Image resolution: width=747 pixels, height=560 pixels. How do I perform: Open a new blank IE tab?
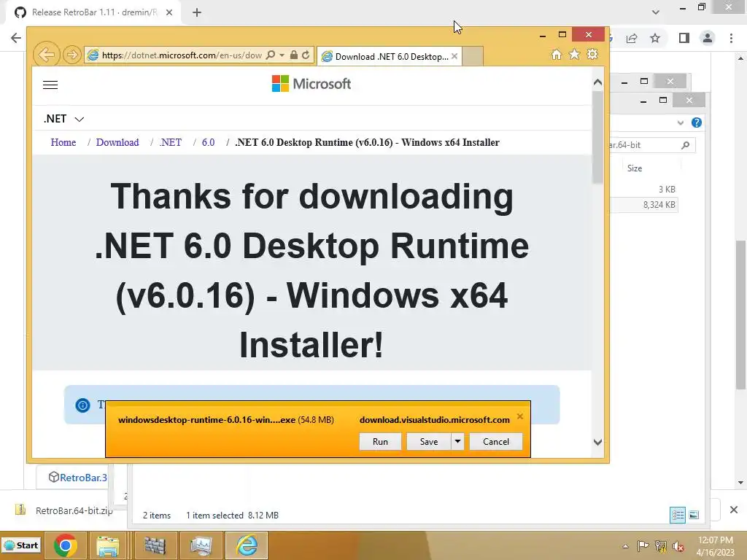pos(473,56)
